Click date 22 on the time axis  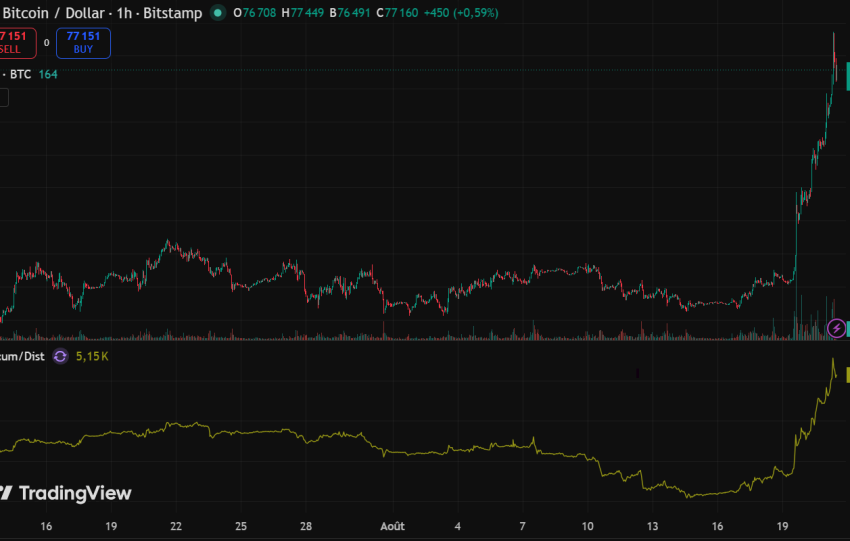176,526
